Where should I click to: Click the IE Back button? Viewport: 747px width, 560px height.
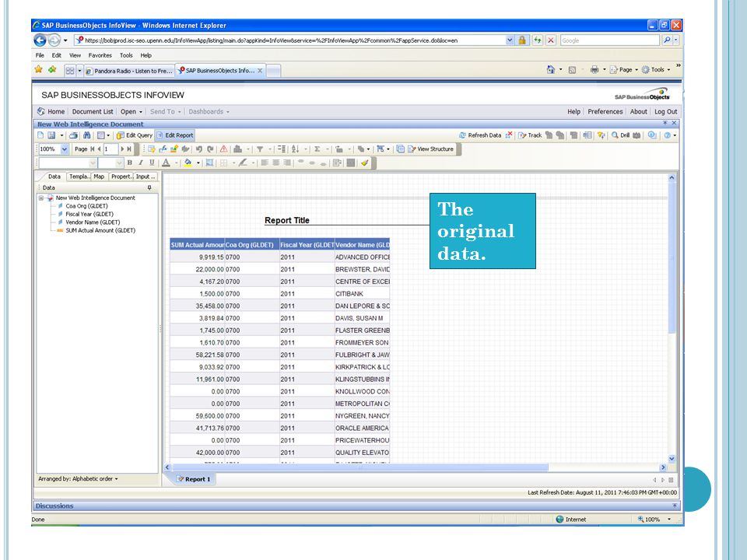[x=40, y=40]
